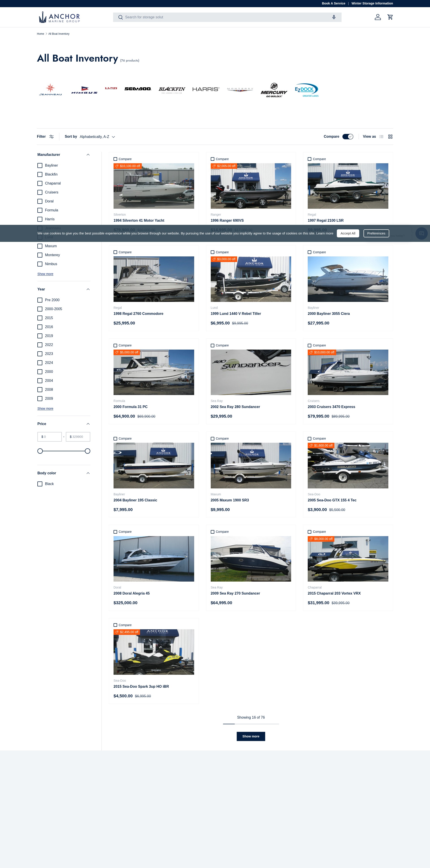Click the maximum price slider handle
The height and width of the screenshot is (868, 430).
(x=88, y=451)
